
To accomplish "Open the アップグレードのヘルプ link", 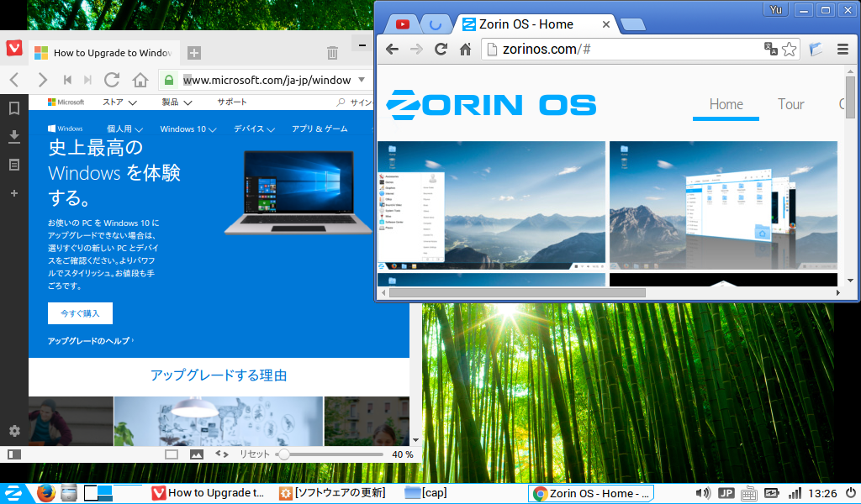I will click(x=91, y=340).
